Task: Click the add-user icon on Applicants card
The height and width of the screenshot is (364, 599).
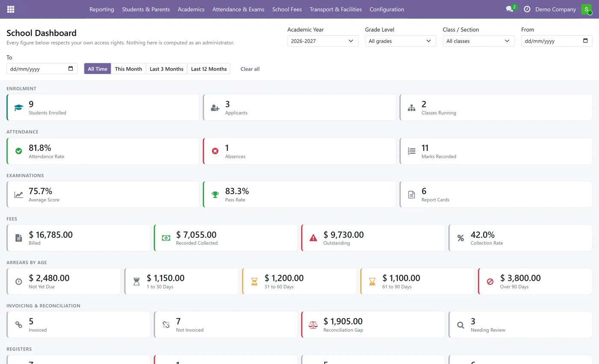Action: point(215,108)
